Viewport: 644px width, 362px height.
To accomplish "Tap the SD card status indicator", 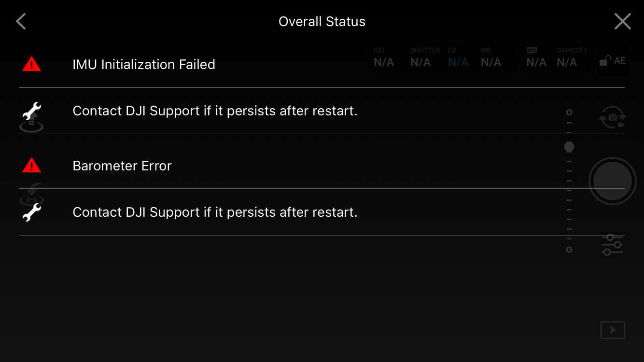I will [x=536, y=58].
